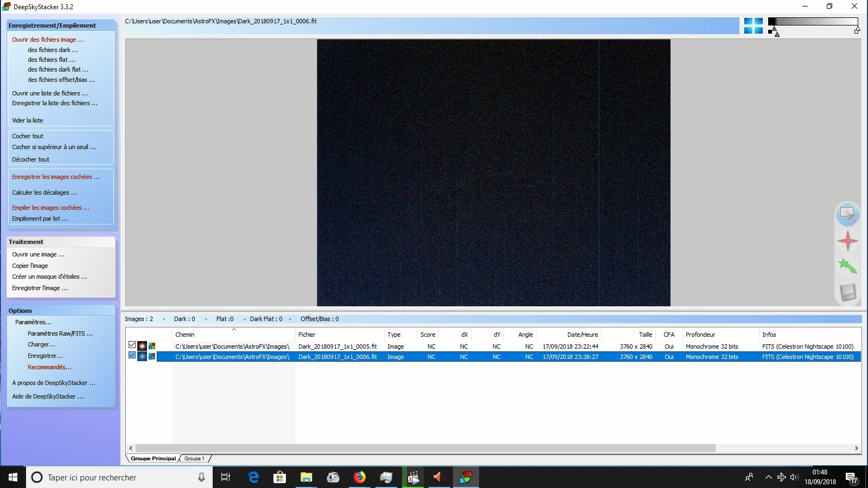The width and height of the screenshot is (868, 488).
Task: Open 'Paramètres Raw/FITS ...' option
Action: (x=60, y=333)
